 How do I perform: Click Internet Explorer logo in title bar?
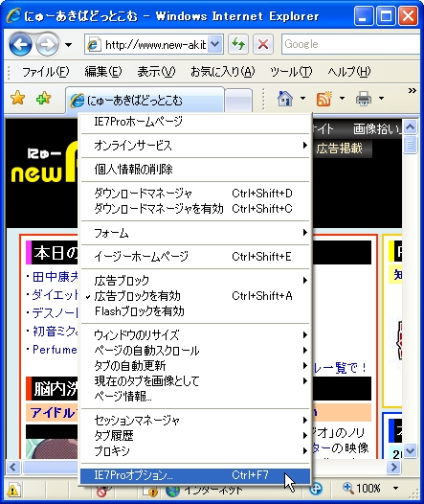coord(13,15)
